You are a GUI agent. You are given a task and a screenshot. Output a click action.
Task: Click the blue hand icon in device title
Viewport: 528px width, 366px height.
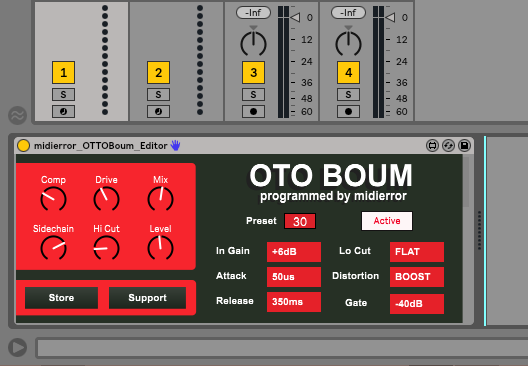[x=175, y=145]
